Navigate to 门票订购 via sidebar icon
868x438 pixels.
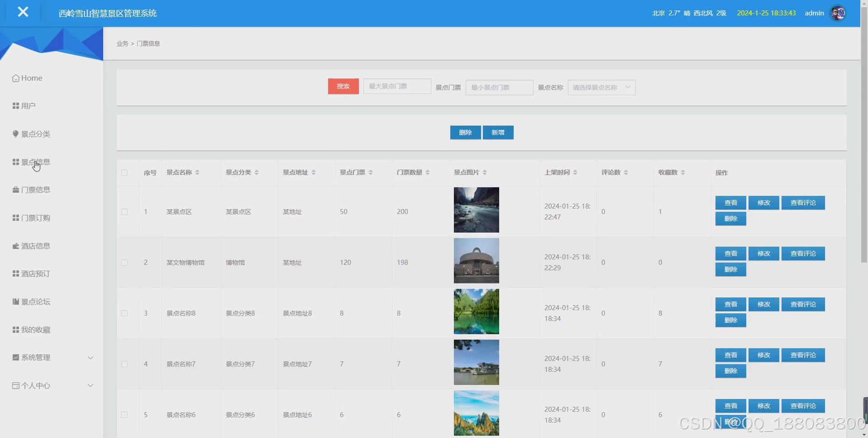point(36,218)
